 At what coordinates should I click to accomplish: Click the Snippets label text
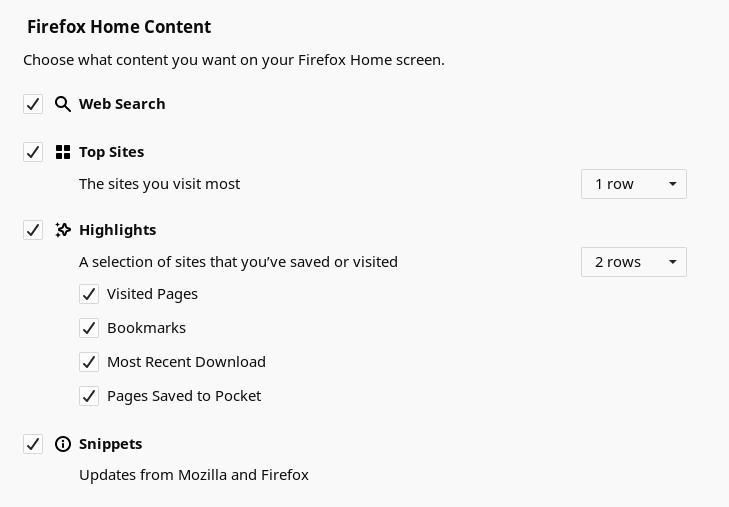pyautogui.click(x=111, y=444)
